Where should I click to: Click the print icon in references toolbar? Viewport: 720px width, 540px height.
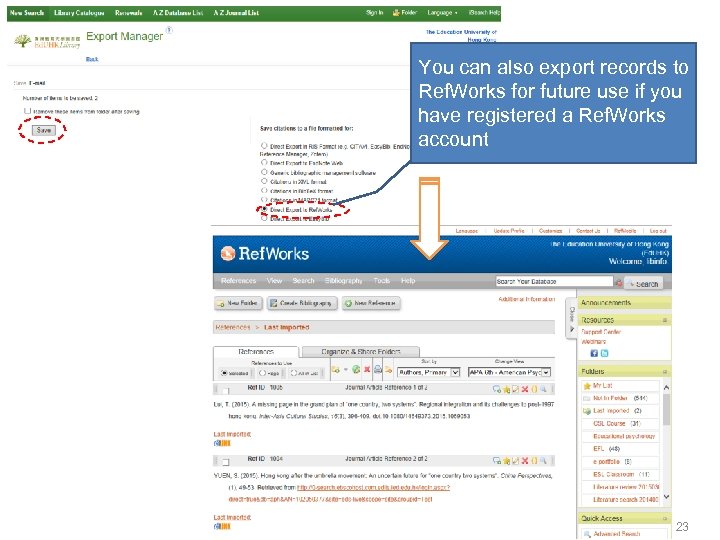click(377, 369)
